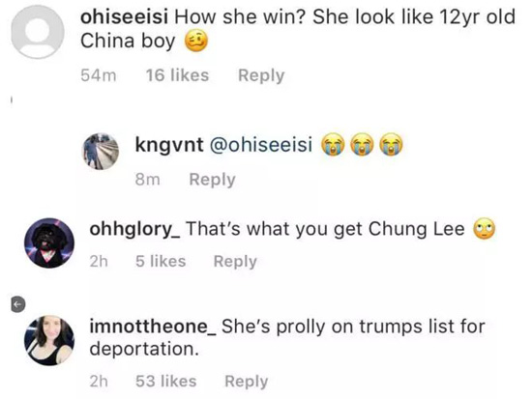Viewport: 532px width, 399px height.
Task: Show the 53 likes list
Action: click(166, 382)
